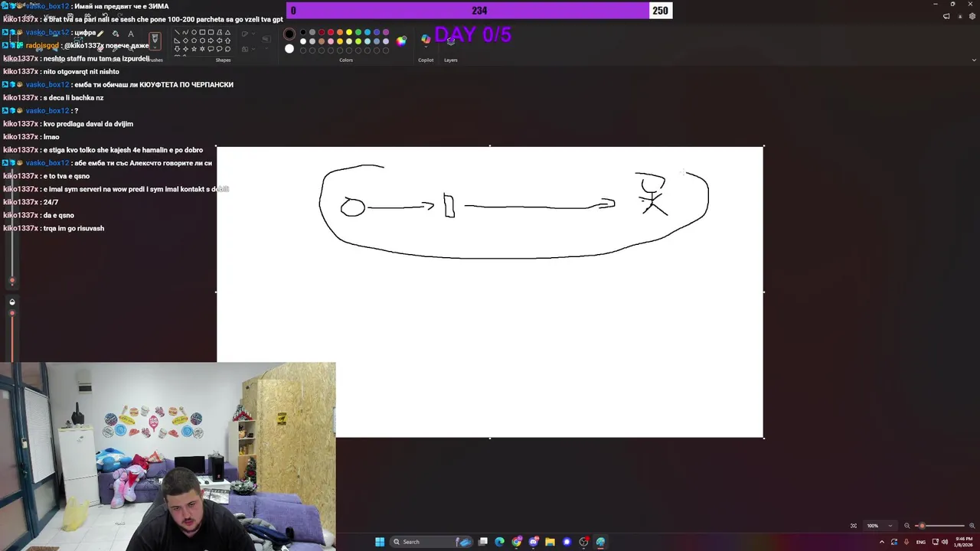Fit the canvas to window icon

coord(854,526)
